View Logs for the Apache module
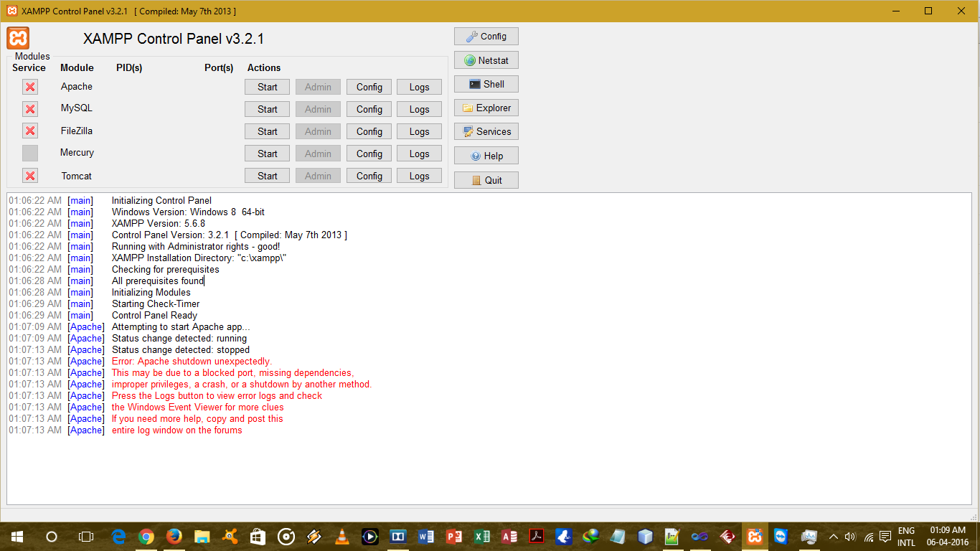 [420, 87]
